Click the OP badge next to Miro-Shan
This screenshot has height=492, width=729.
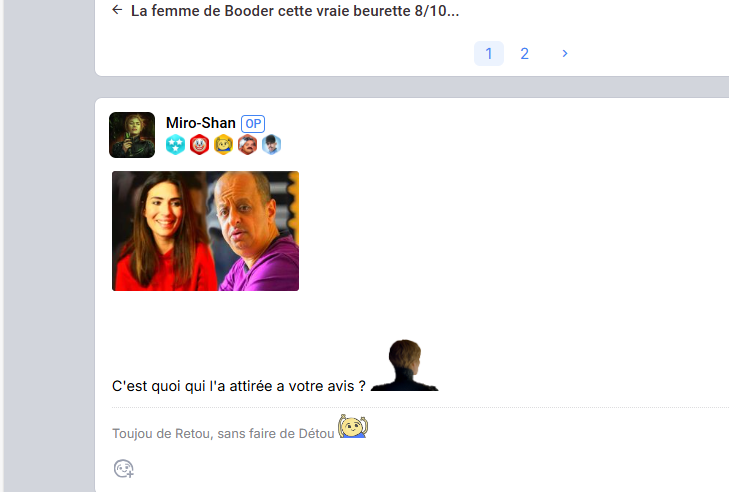tap(253, 124)
